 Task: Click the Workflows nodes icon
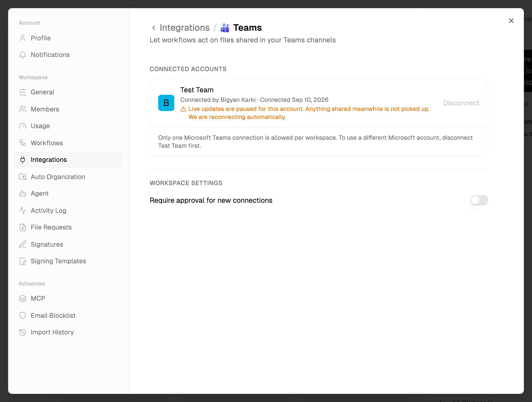(23, 143)
